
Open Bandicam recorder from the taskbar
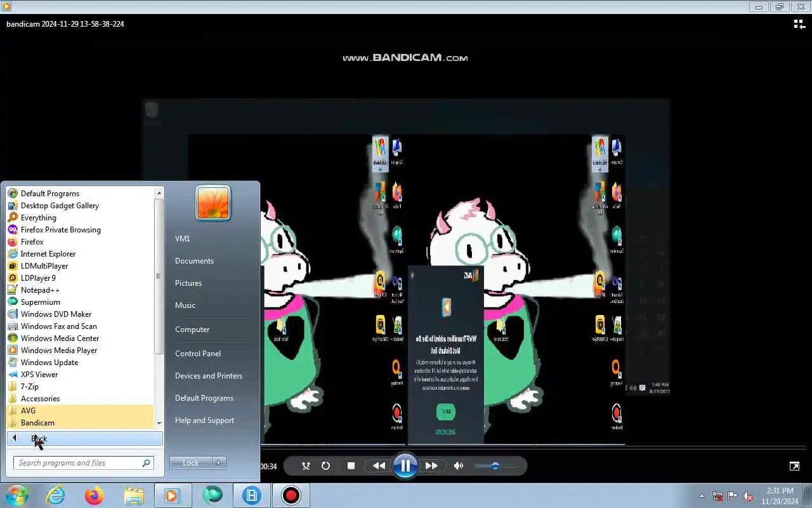[291, 495]
